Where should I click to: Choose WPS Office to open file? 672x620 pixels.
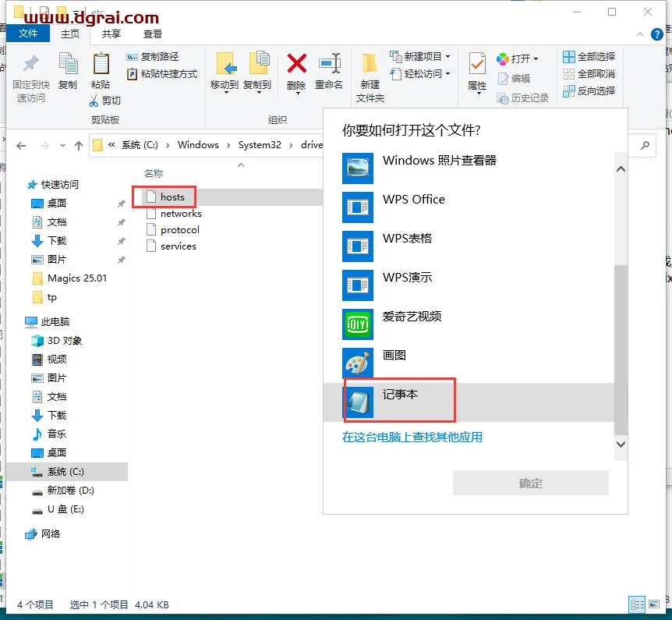click(x=469, y=207)
